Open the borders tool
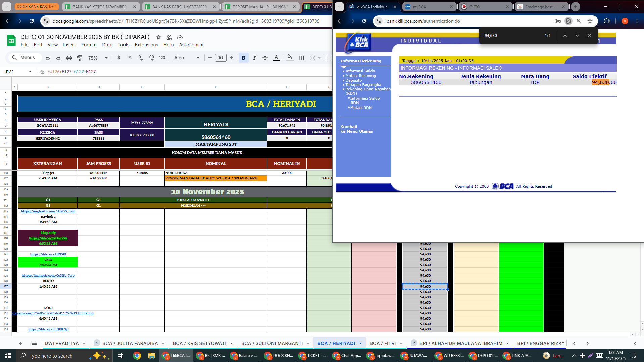The image size is (644, 362). [x=301, y=58]
